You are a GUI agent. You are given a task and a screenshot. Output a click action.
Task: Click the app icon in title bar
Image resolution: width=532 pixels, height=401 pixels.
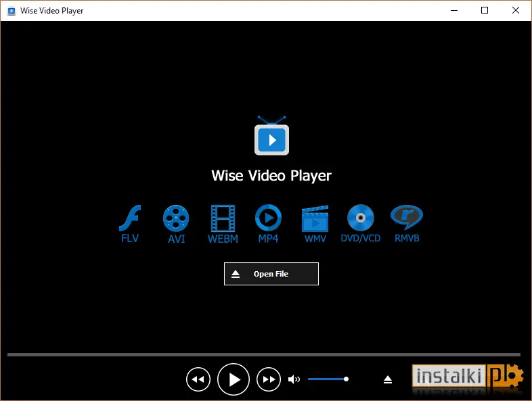(x=12, y=11)
